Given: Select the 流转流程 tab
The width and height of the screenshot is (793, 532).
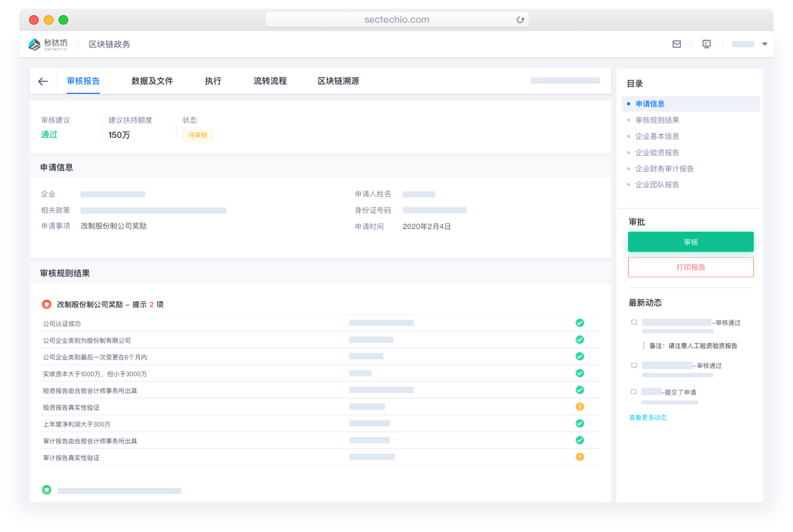Looking at the screenshot, I should (270, 81).
